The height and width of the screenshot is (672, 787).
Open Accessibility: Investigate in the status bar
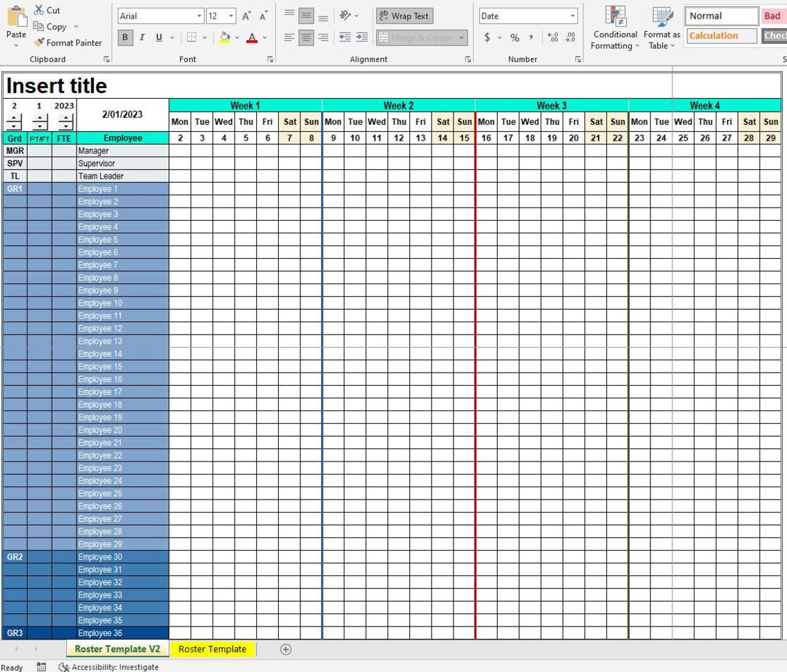point(108,666)
